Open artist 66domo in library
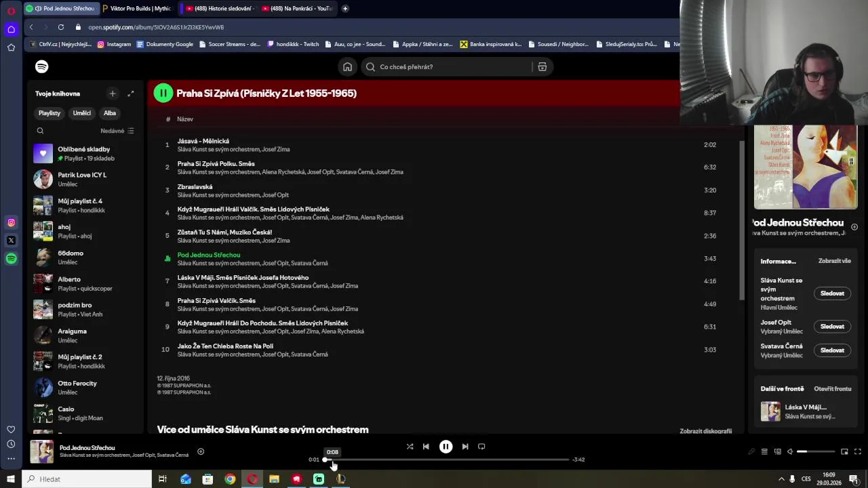 point(85,258)
